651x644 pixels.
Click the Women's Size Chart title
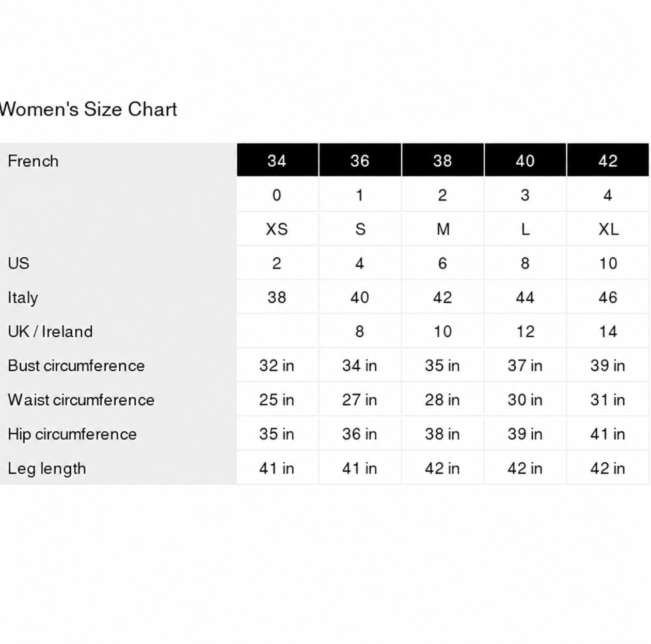click(88, 109)
